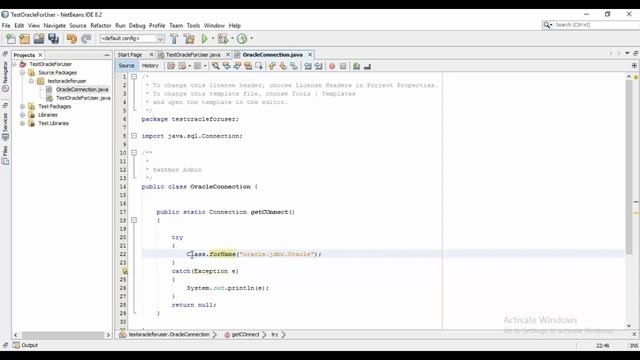Click the New File toolbar icon
The height and width of the screenshot is (360, 640).
[11, 39]
